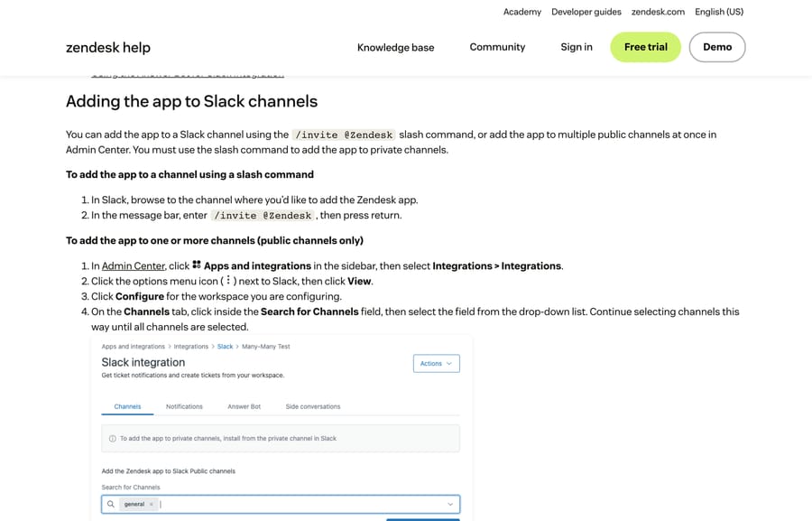Click 'To add the app to one or more channels' heading
812x521 pixels.
[215, 240]
